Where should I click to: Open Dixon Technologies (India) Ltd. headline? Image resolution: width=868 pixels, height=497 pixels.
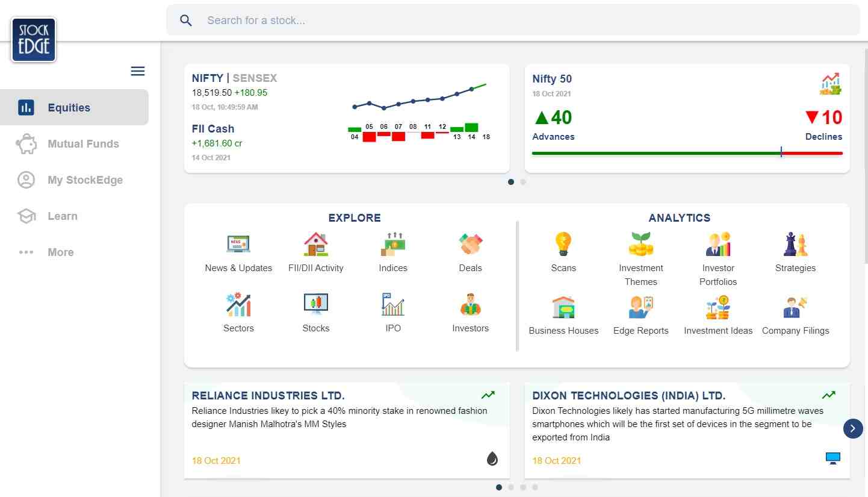point(629,396)
